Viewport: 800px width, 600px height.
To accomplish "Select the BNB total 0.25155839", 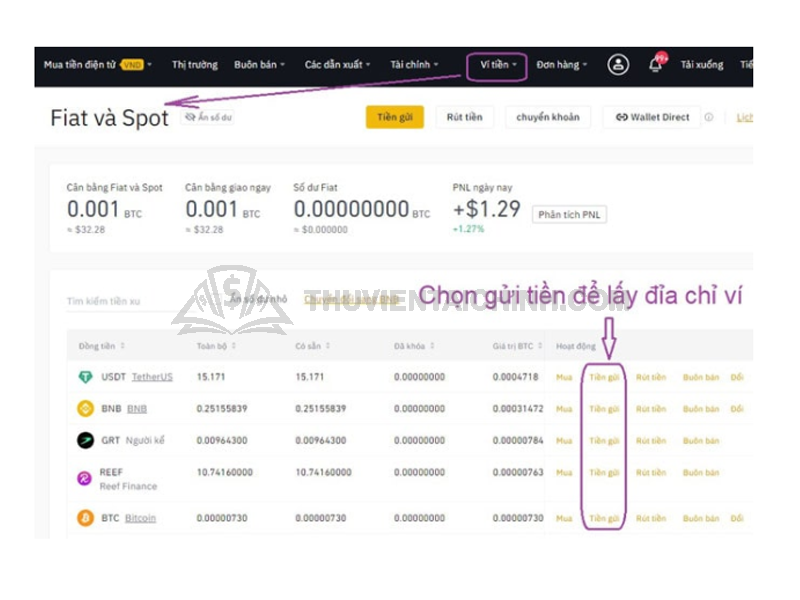I will (x=222, y=409).
